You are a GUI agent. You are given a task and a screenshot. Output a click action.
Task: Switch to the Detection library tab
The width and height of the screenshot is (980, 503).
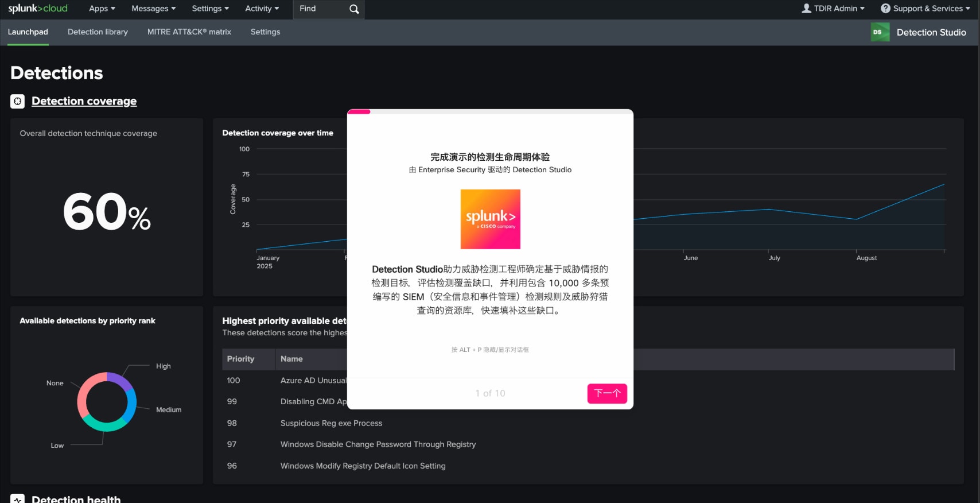click(98, 32)
